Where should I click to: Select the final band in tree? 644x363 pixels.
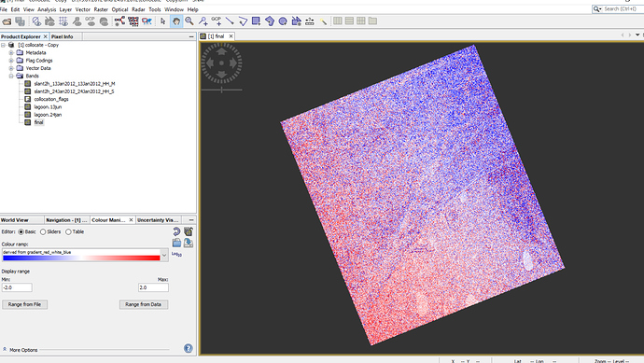click(x=38, y=122)
